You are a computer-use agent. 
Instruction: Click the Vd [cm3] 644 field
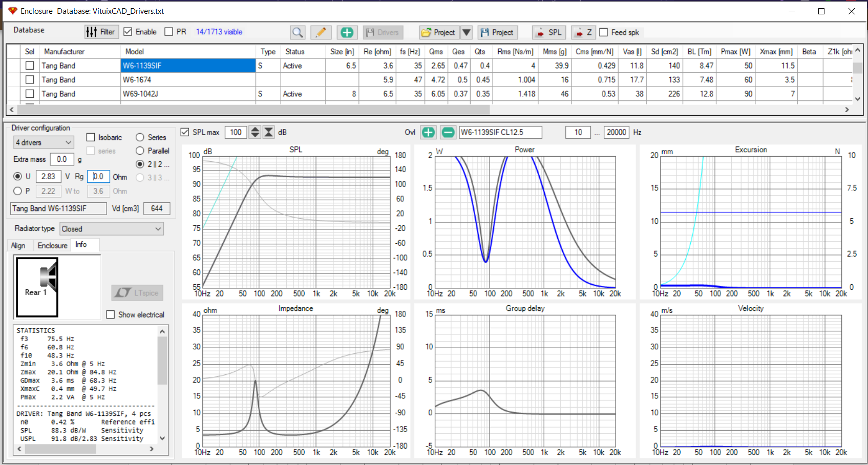pos(157,208)
